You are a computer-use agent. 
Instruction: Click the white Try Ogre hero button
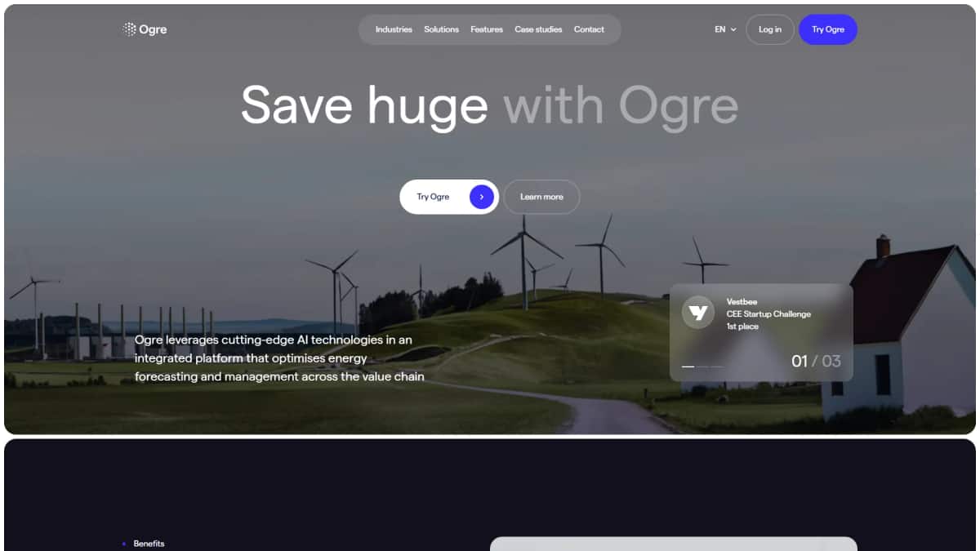click(449, 197)
